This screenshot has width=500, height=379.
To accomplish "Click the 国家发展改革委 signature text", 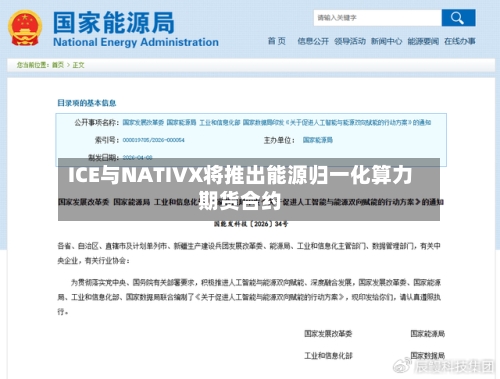I will click(328, 334).
